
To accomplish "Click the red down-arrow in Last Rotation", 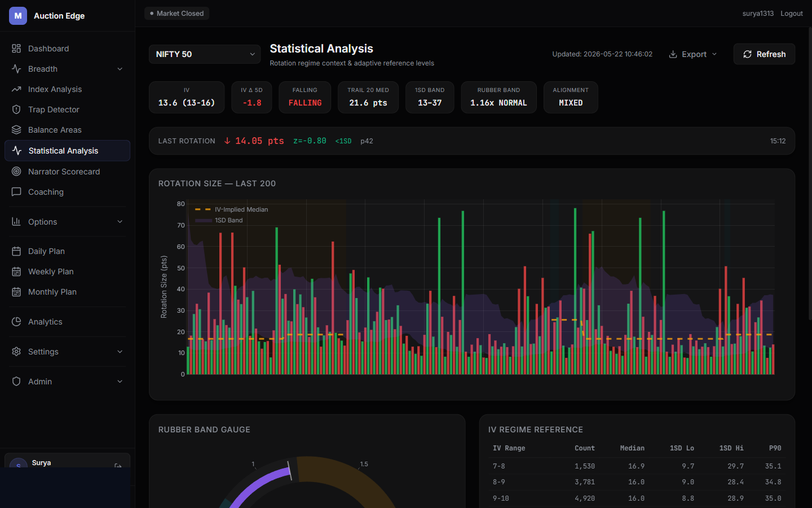I will click(227, 141).
